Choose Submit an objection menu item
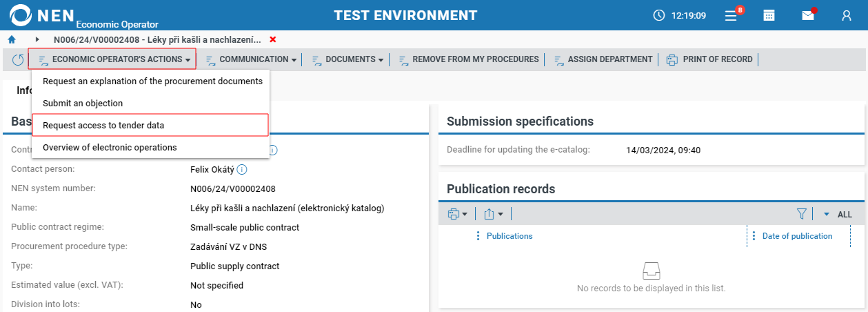The width and height of the screenshot is (868, 312). coord(83,103)
